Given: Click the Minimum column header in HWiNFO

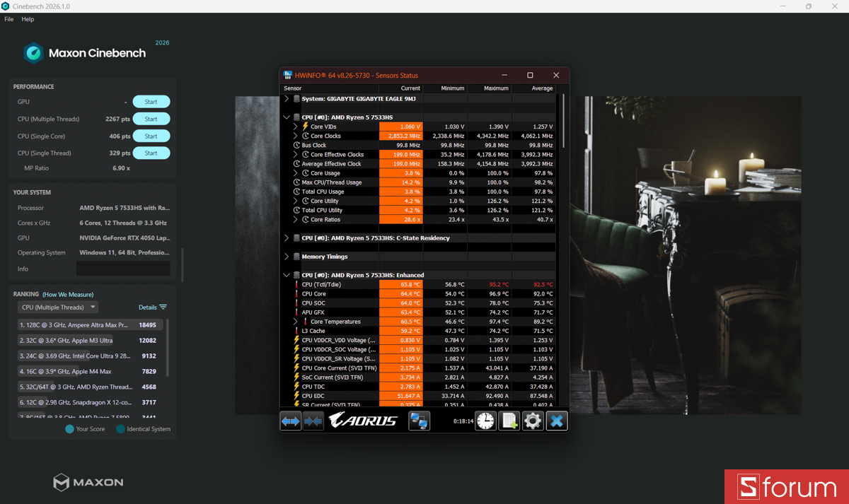Looking at the screenshot, I should coord(445,88).
